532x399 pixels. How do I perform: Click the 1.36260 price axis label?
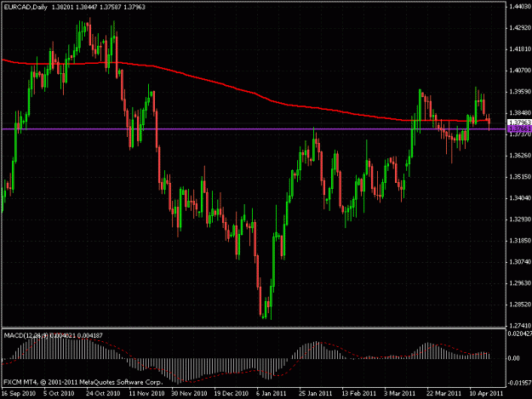click(x=520, y=156)
